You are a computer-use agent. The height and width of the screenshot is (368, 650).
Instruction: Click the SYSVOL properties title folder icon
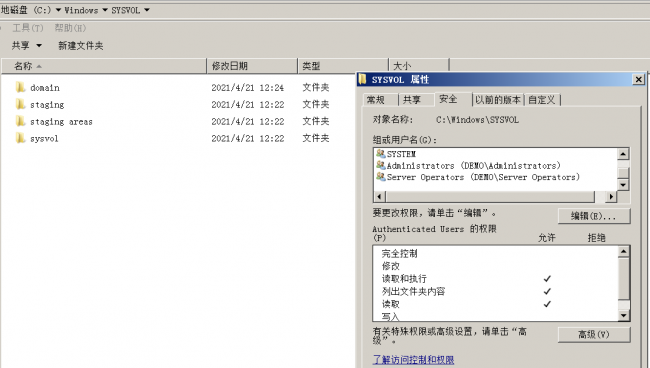coord(363,79)
